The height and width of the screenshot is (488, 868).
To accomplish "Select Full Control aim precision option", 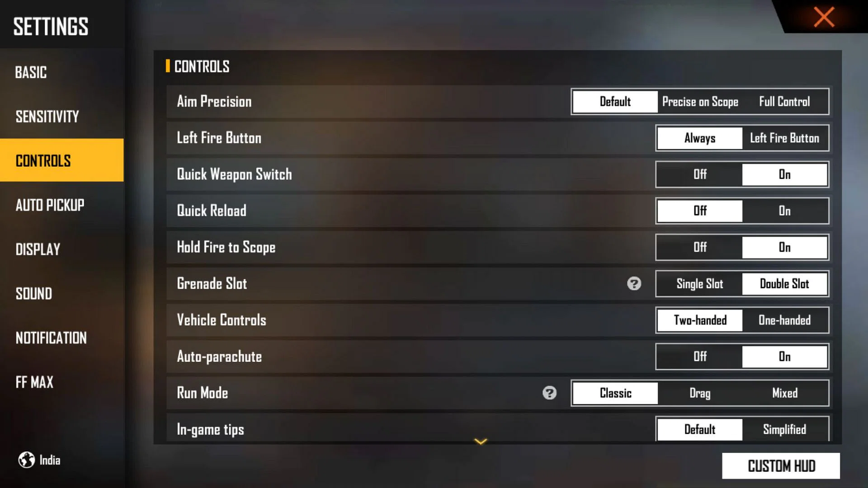I will 784,101.
